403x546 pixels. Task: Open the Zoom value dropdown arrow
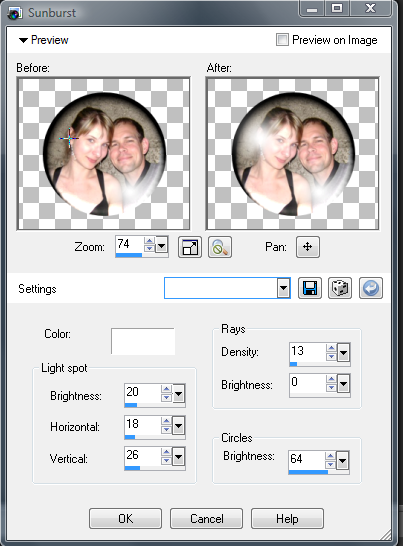pos(161,245)
